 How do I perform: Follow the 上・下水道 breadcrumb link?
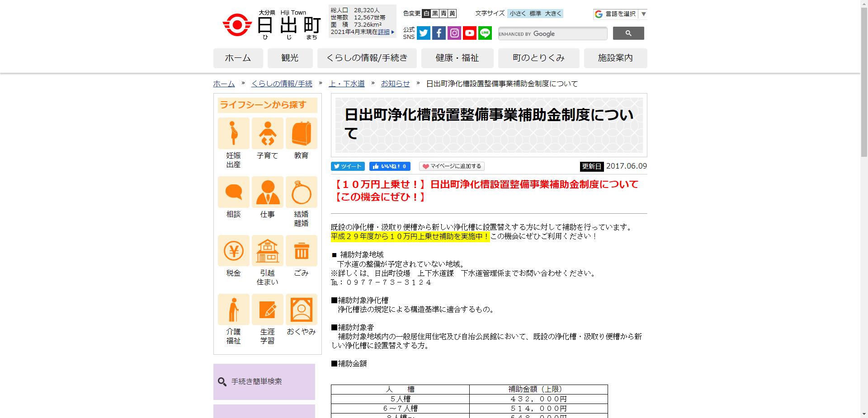pyautogui.click(x=346, y=84)
